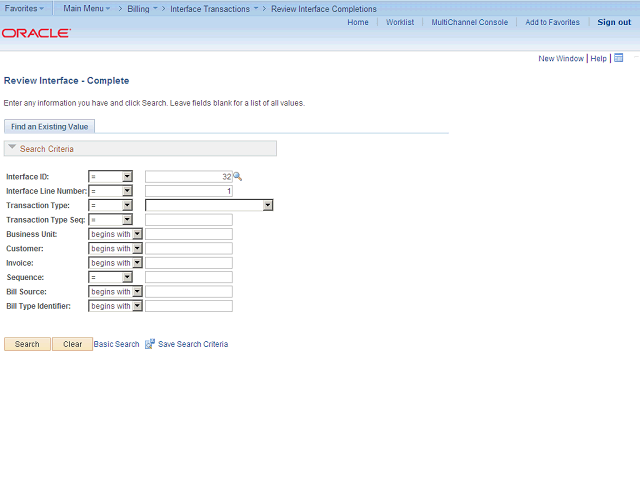Screen dimensions: 640x480
Task: Collapse the Search Criteria section triangle
Action: (12, 147)
